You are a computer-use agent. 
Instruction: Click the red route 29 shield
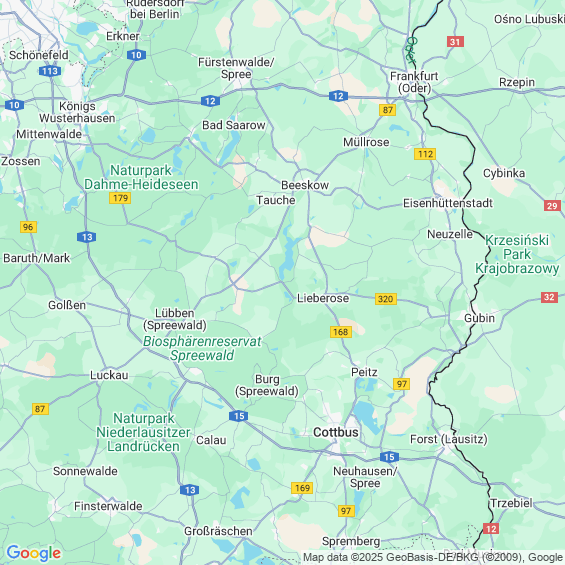coord(552,206)
